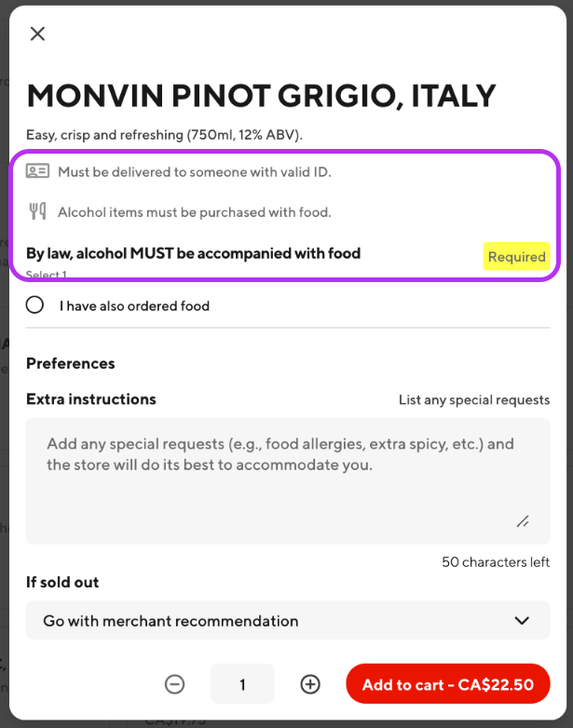Decrease quantity with the minus icon

[x=175, y=684]
